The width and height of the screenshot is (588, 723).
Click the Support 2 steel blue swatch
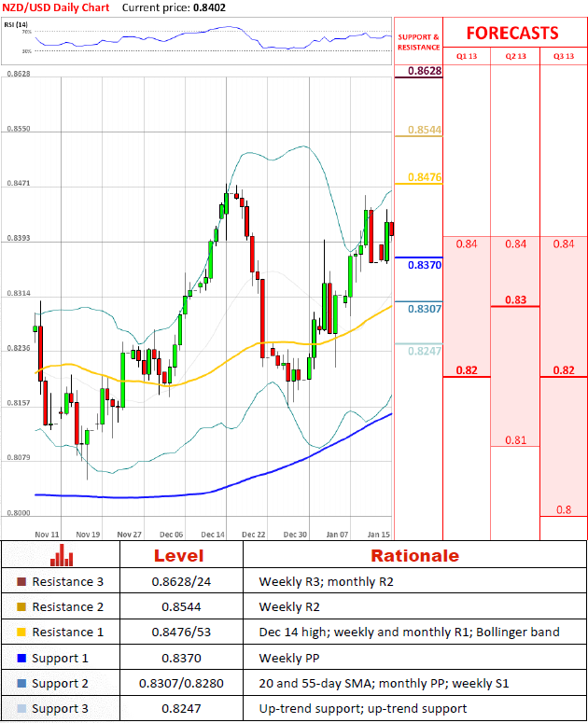click(x=21, y=683)
